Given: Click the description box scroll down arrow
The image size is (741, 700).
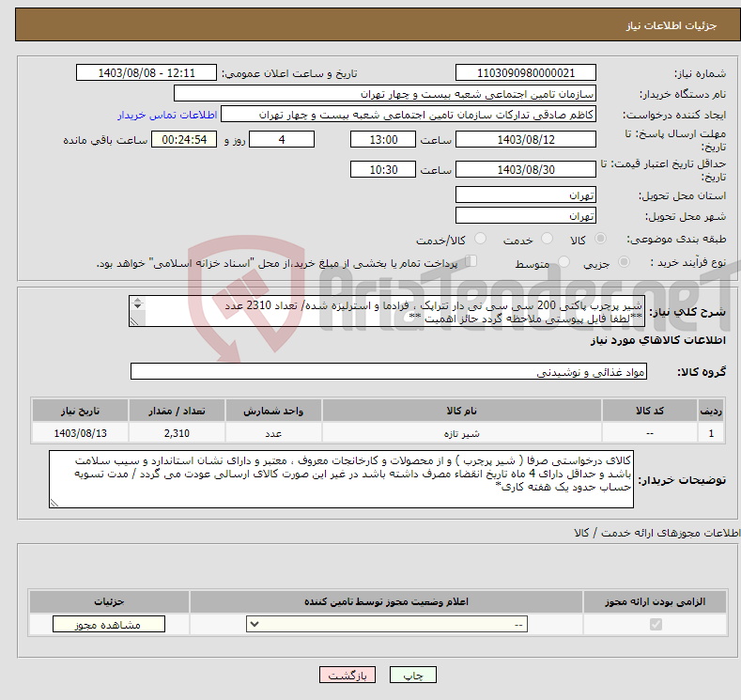Looking at the screenshot, I should click(137, 306).
